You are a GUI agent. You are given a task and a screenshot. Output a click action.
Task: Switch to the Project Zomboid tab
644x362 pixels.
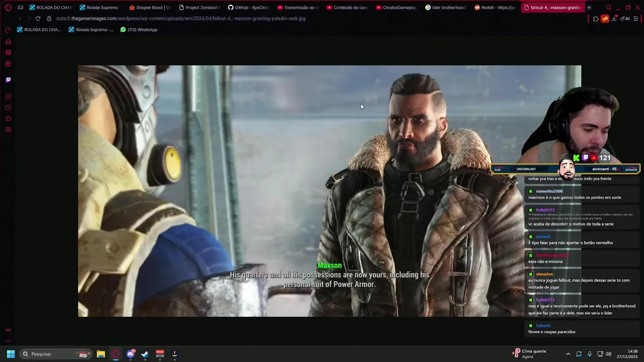tap(199, 8)
